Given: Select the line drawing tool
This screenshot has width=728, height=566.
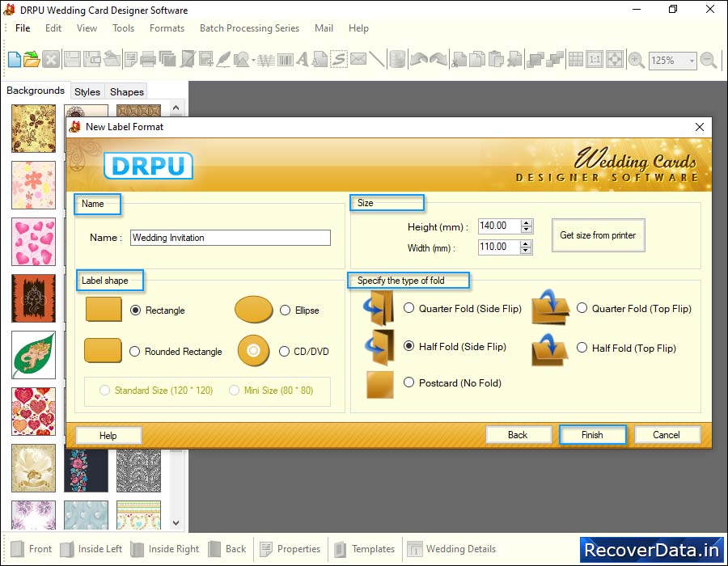Looking at the screenshot, I should pyautogui.click(x=377, y=60).
